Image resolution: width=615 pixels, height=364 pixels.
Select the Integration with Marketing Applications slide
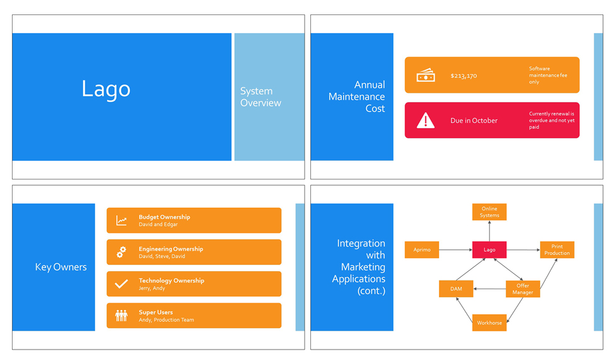457,267
